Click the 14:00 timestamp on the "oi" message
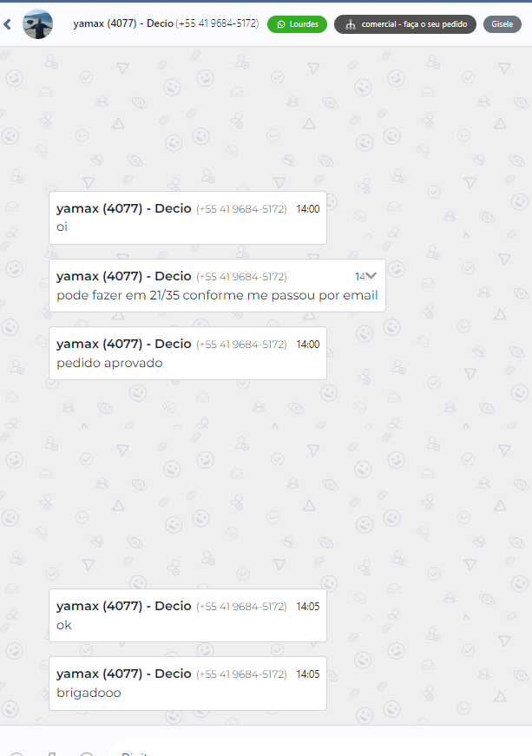 (x=308, y=209)
